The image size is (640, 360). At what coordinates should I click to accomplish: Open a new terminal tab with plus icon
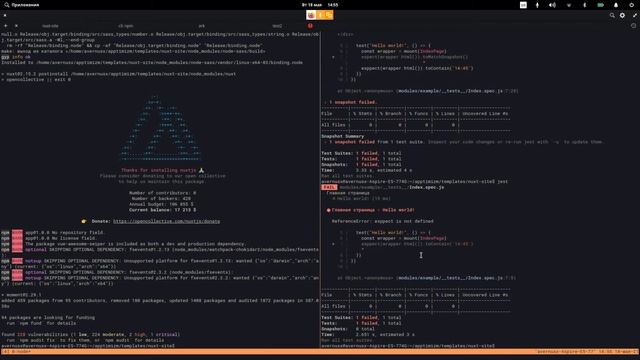pyautogui.click(x=6, y=26)
